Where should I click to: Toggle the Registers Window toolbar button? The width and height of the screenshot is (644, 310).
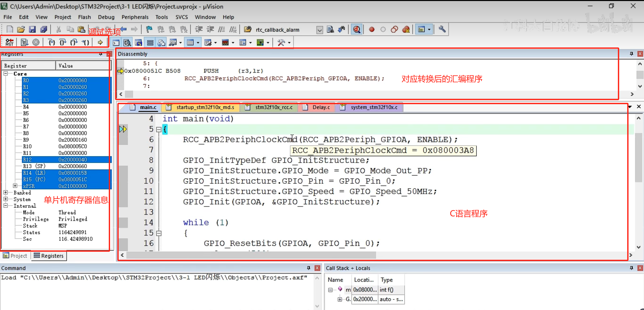point(150,43)
